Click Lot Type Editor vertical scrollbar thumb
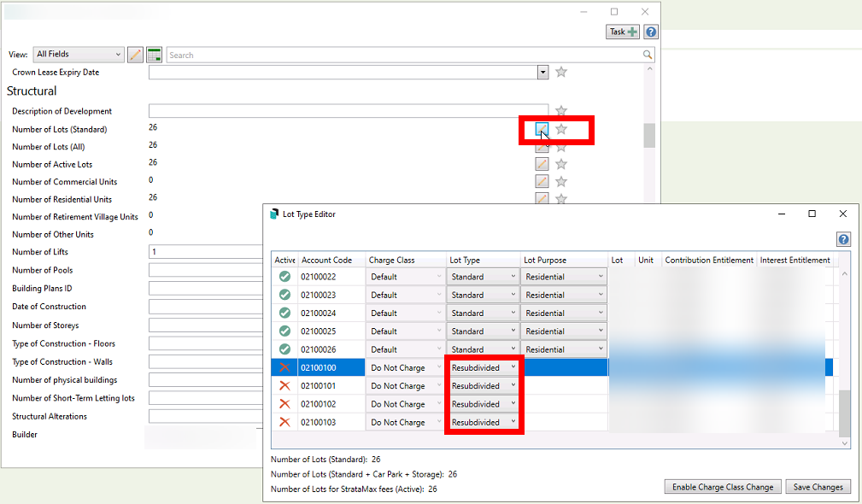This screenshot has width=862, height=504. (844, 413)
